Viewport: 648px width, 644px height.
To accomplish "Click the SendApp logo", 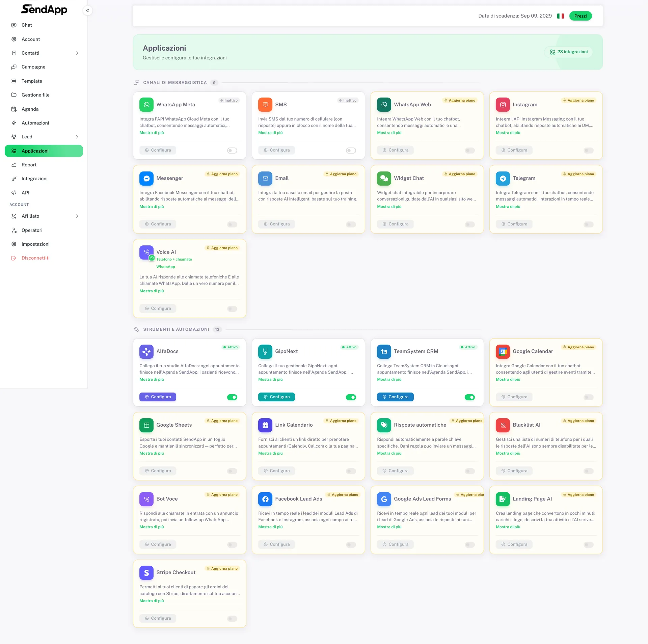I will point(44,9).
